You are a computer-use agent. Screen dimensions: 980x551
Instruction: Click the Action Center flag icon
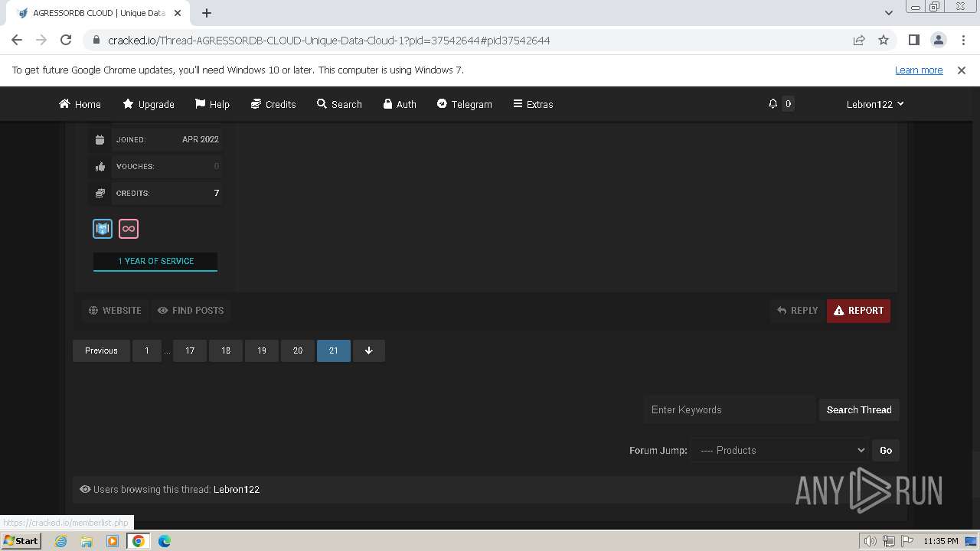907,541
